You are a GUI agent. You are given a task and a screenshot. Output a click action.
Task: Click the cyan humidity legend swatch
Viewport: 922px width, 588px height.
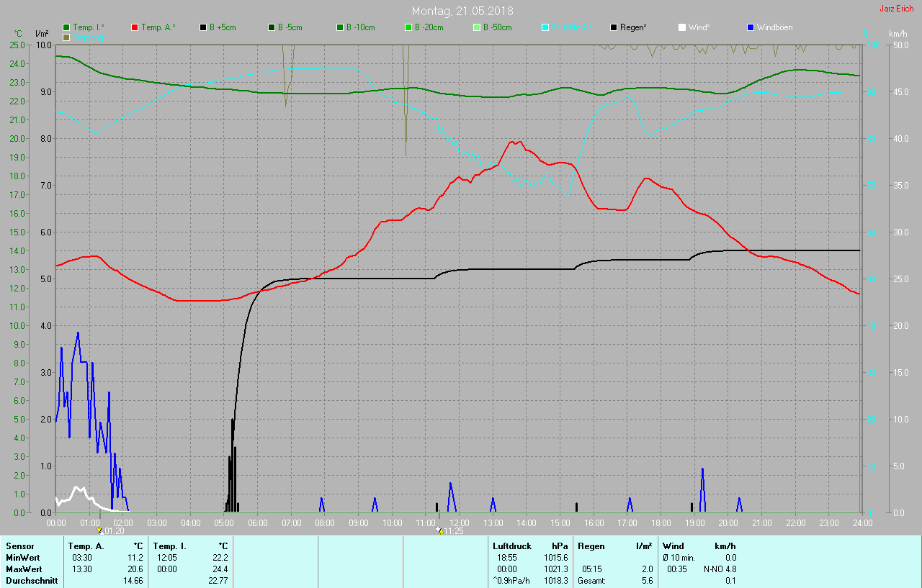click(x=545, y=27)
